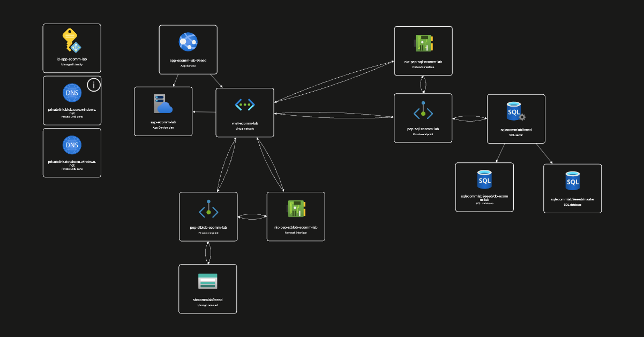This screenshot has width=644, height=337.
Task: Click the sqlecommlab9eeed SQL server label
Action: [x=516, y=130]
